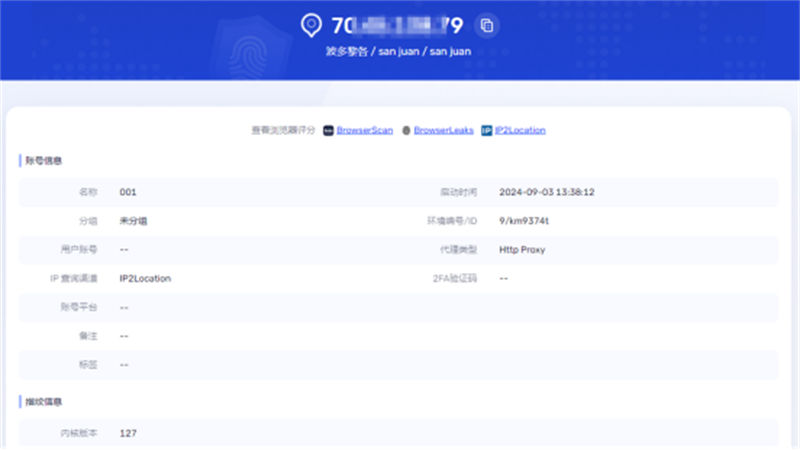Screen dimensions: 800x450
Task: Select the environment ID 9/km9374t
Action: pos(524,221)
